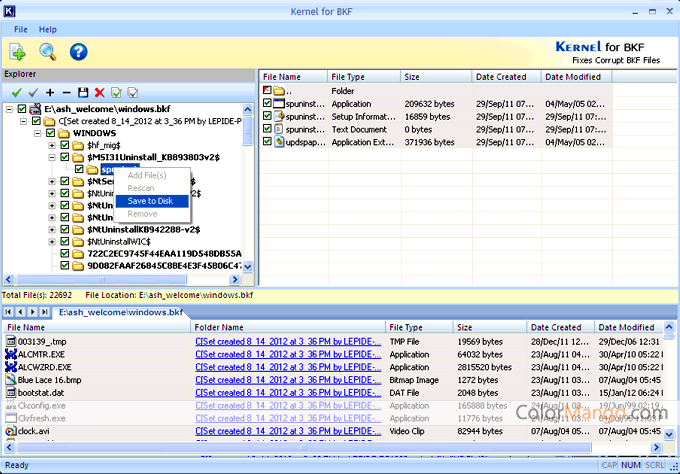Click the folder link for ALCMTR.EXE
Screen dimensions: 680x474
pyautogui.click(x=288, y=354)
